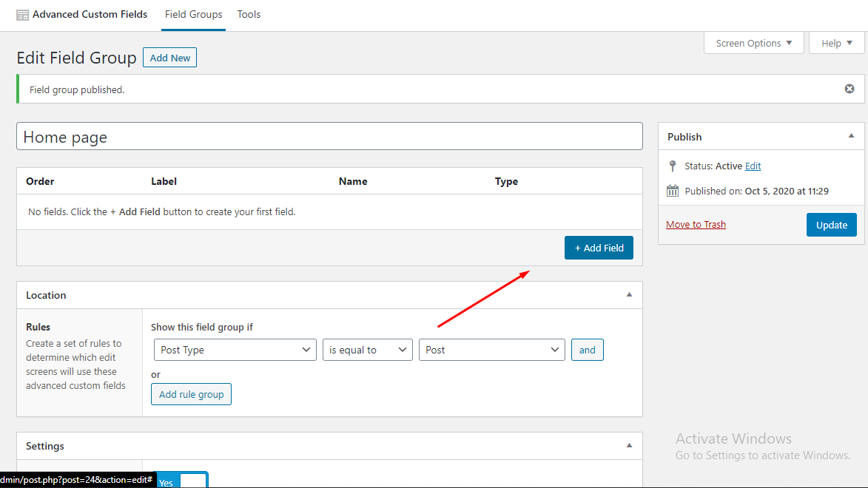Open the Post value dropdown
Screen dimensions: 868x488
(x=491, y=349)
